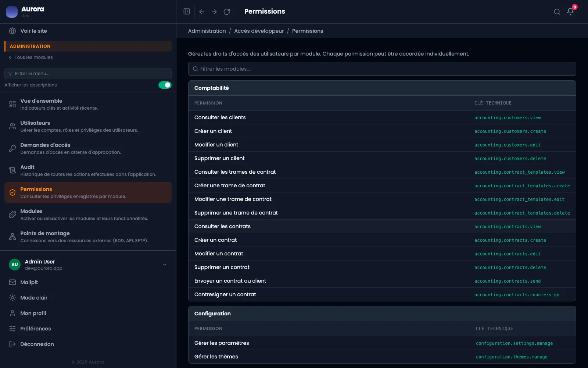Click the sun icon for Mode clair
This screenshot has width=588, height=368.
tap(12, 298)
